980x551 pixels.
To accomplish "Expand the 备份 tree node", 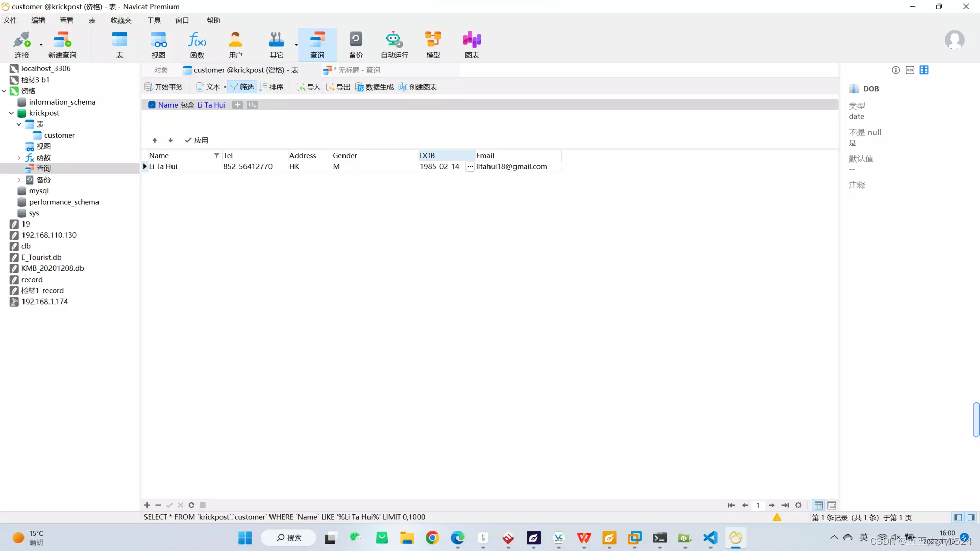I will coord(19,180).
